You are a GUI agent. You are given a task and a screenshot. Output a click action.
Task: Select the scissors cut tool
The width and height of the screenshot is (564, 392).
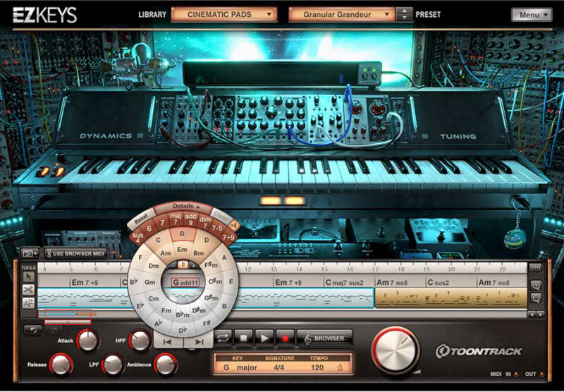pos(28,290)
